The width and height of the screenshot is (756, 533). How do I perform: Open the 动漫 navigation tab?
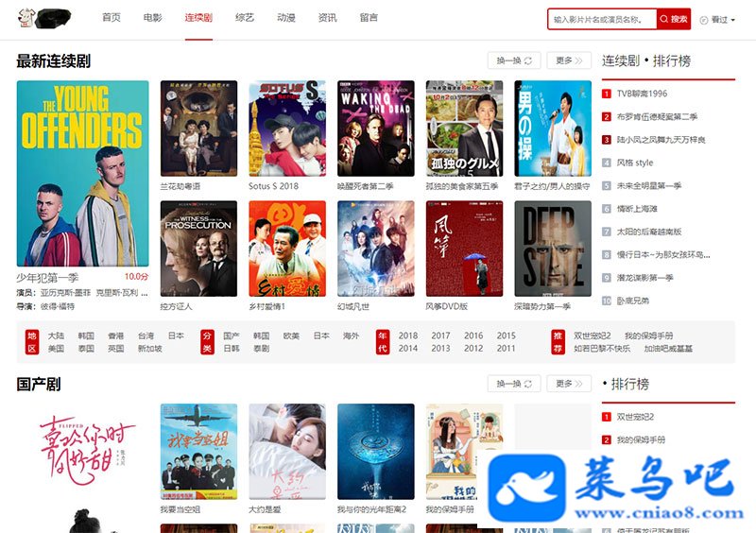(x=286, y=18)
